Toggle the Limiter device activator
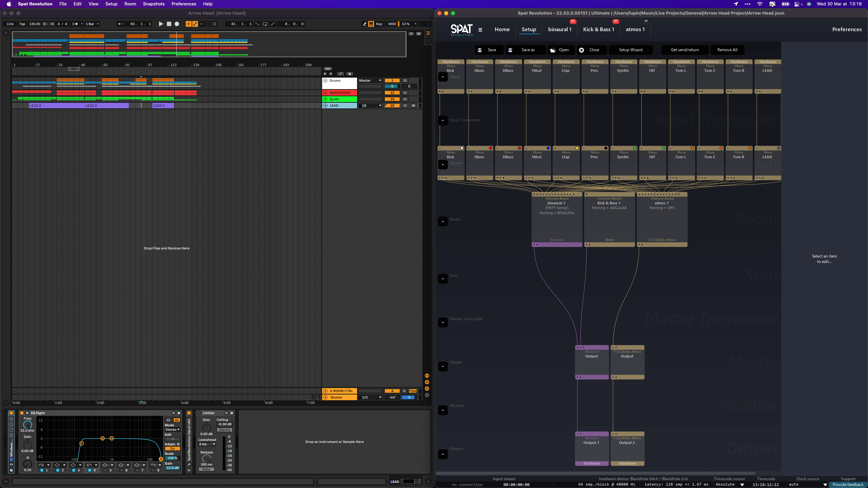The image size is (868, 488). [x=199, y=413]
